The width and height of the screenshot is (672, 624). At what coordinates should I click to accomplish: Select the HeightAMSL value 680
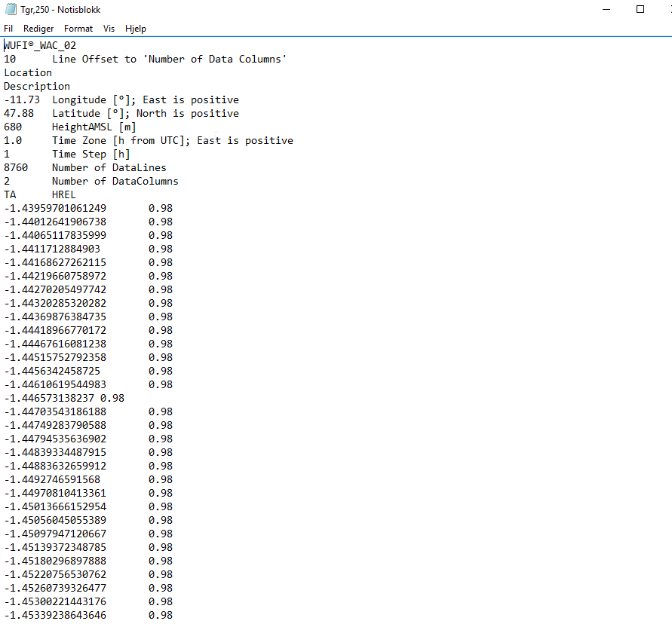coord(13,127)
